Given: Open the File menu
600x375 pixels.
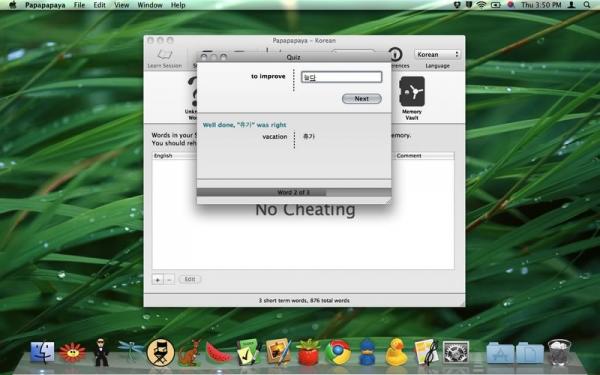Looking at the screenshot, I should point(79,5).
